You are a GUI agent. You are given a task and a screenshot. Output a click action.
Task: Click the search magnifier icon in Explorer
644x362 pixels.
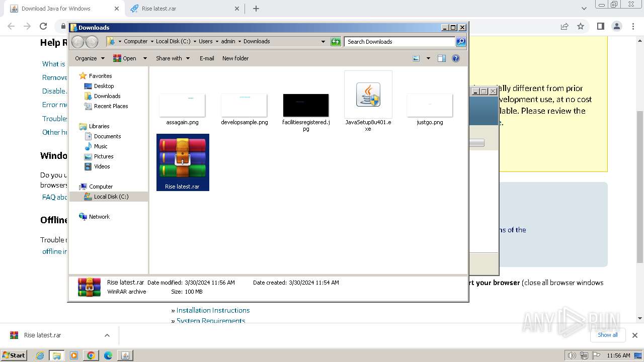(x=460, y=42)
